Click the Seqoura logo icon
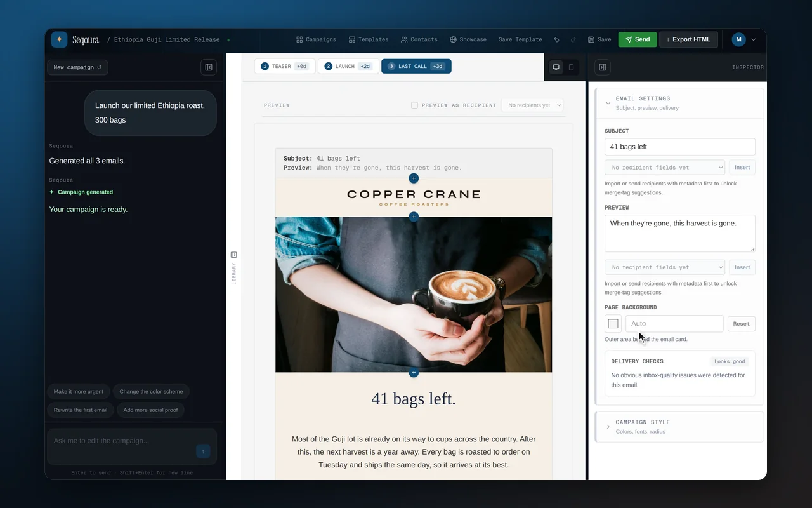Screen dimensions: 812x508 pos(60,39)
